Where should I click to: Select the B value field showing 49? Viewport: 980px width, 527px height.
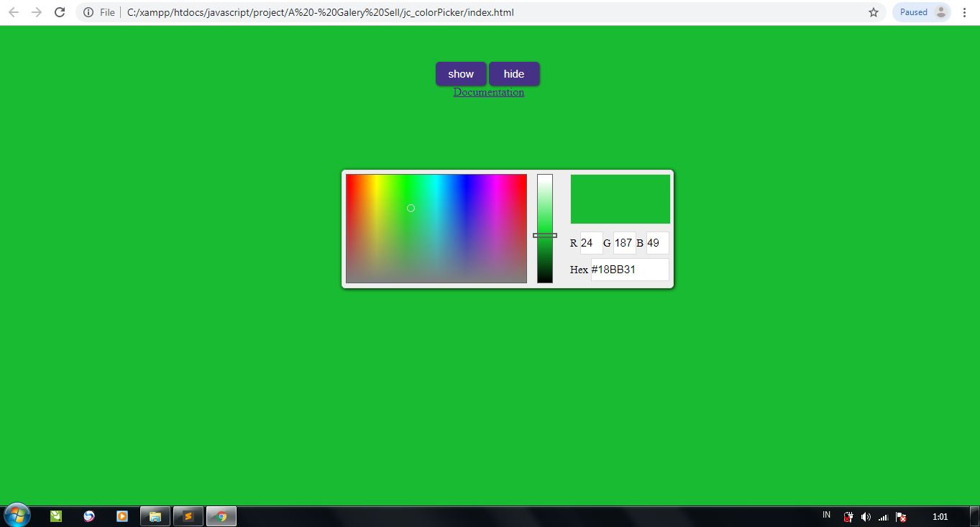point(657,243)
